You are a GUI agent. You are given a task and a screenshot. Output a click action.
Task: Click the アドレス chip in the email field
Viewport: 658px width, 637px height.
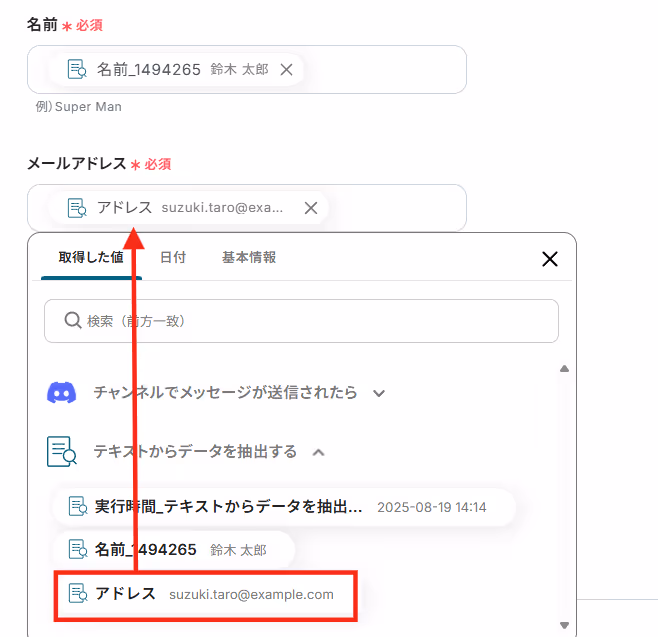[x=189, y=208]
